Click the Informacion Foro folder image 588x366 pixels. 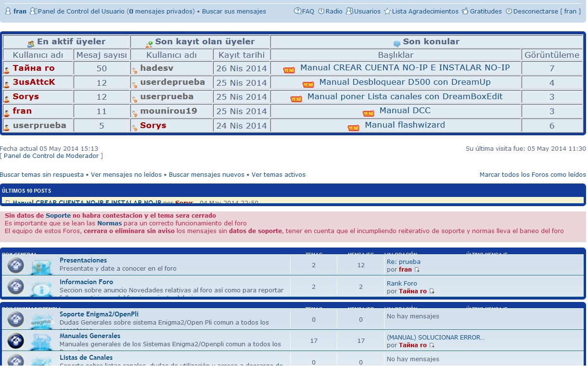(x=41, y=287)
